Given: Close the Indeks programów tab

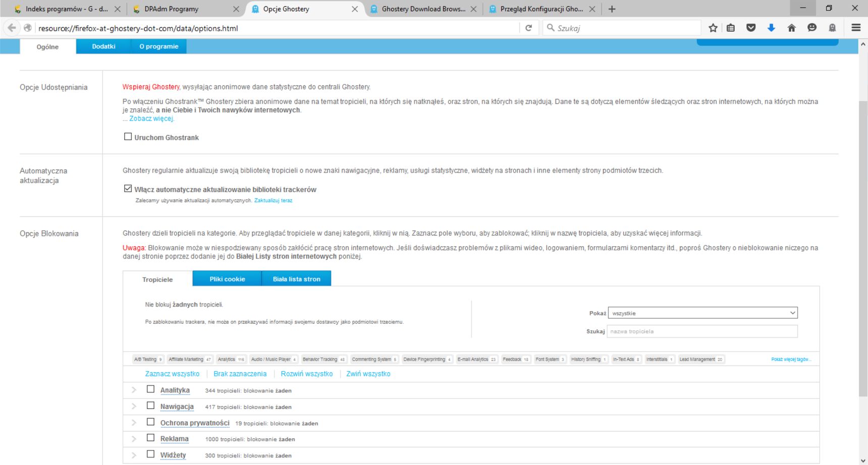Looking at the screenshot, I should click(x=118, y=9).
